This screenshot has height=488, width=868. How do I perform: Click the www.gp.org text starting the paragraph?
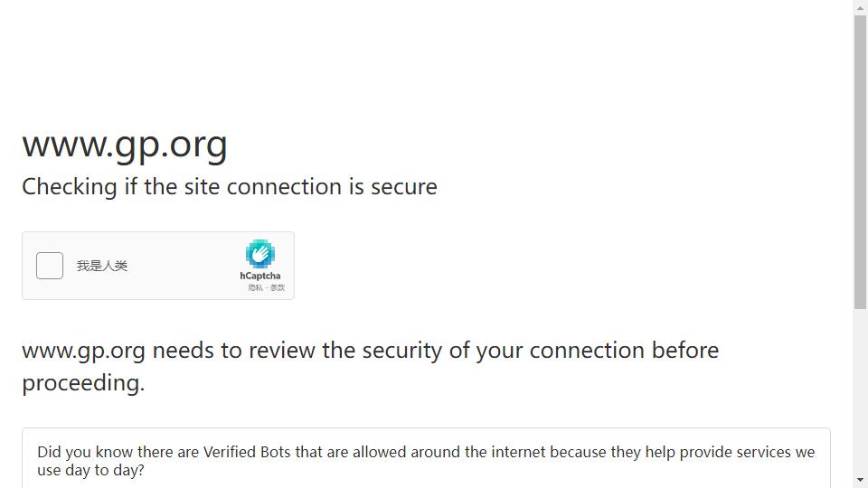pyautogui.click(x=83, y=351)
